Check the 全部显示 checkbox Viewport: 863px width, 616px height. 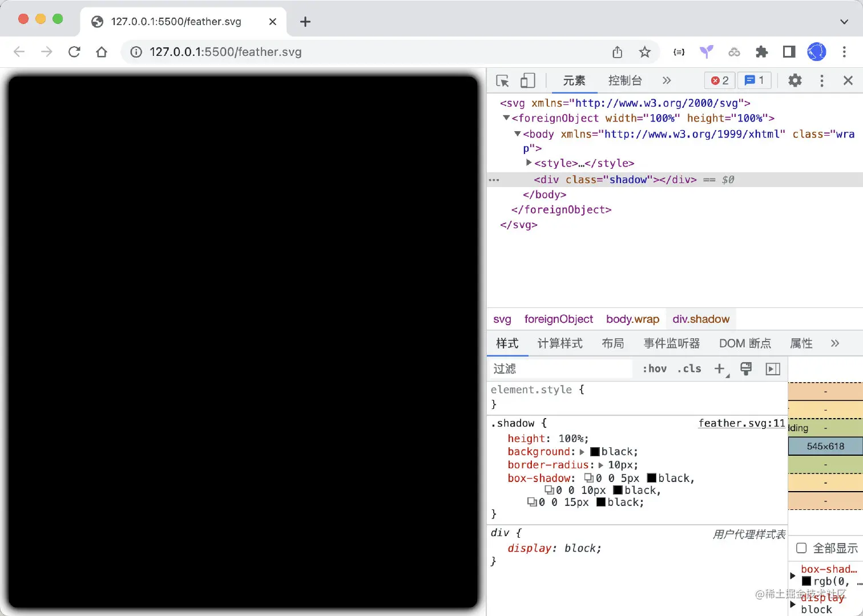tap(801, 548)
